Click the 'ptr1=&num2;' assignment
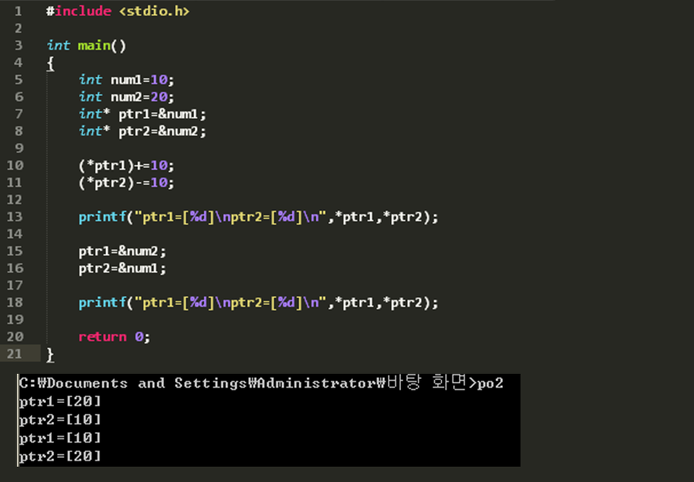 123,251
